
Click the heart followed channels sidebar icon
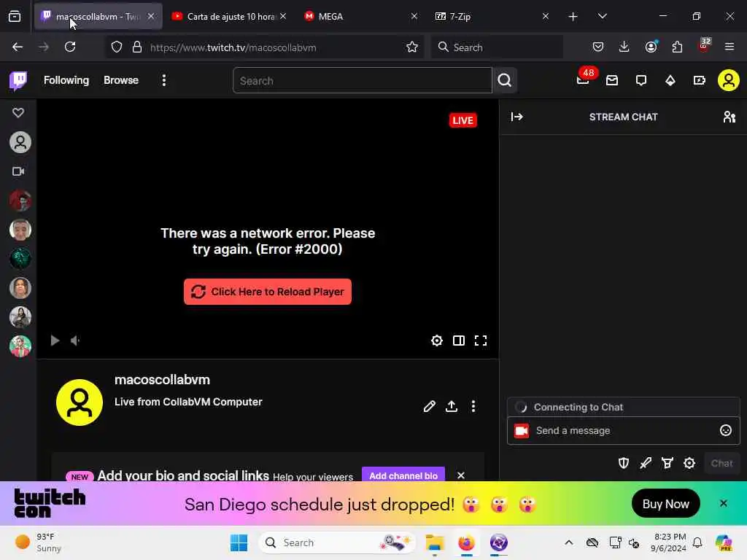(18, 113)
